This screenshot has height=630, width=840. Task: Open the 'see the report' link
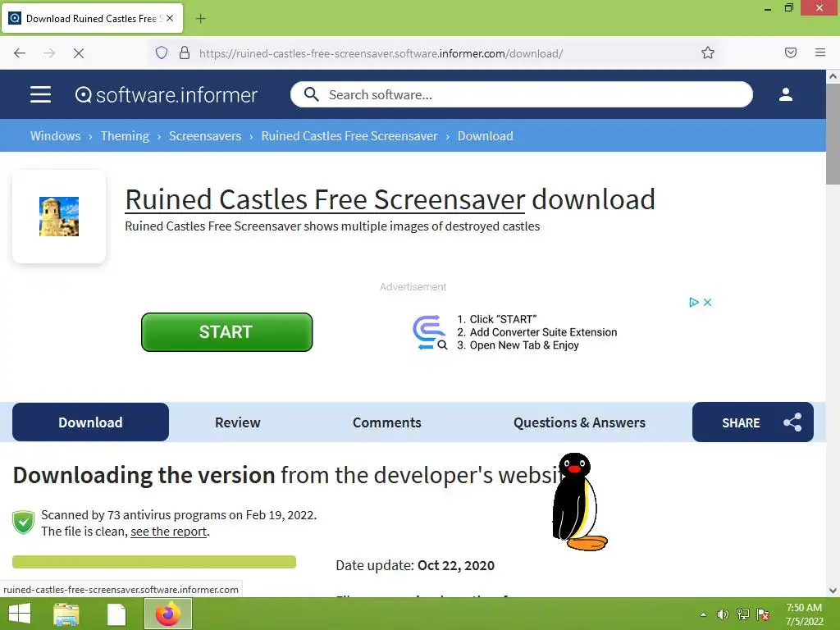click(169, 532)
